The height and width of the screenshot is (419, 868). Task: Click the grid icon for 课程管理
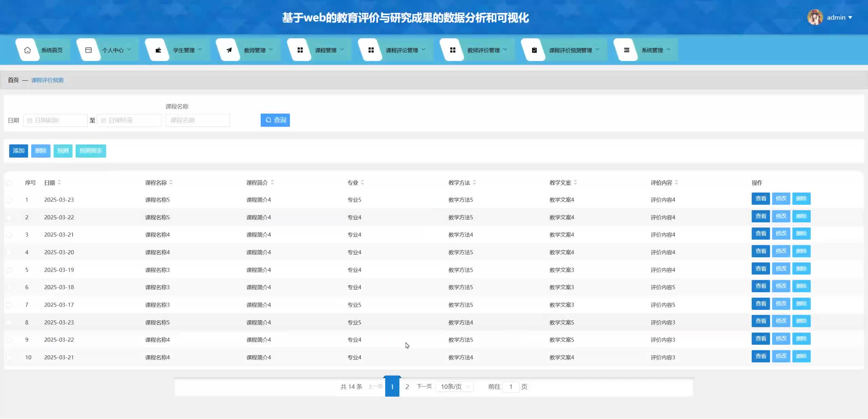300,50
